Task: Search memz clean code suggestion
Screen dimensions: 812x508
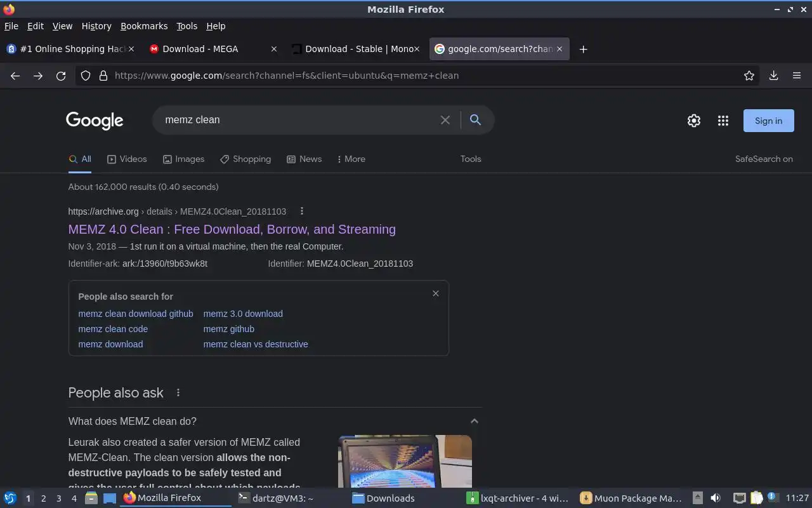Action: pos(113,329)
